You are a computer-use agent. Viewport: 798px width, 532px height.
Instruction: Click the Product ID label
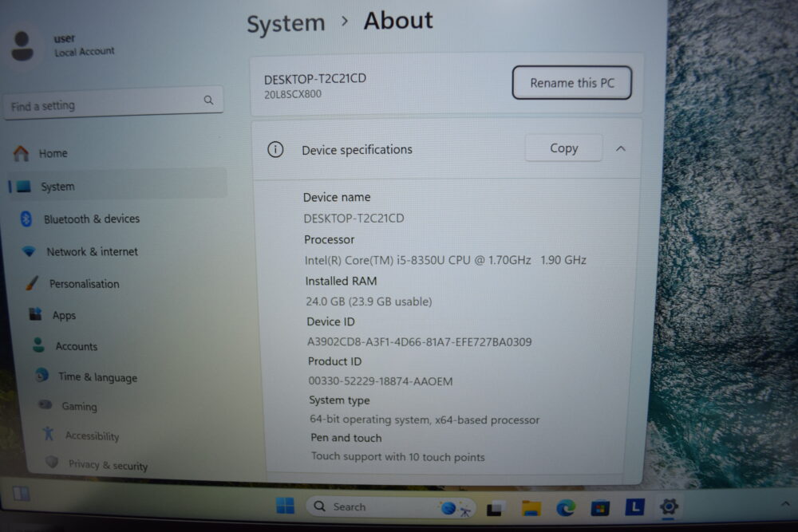pyautogui.click(x=334, y=361)
